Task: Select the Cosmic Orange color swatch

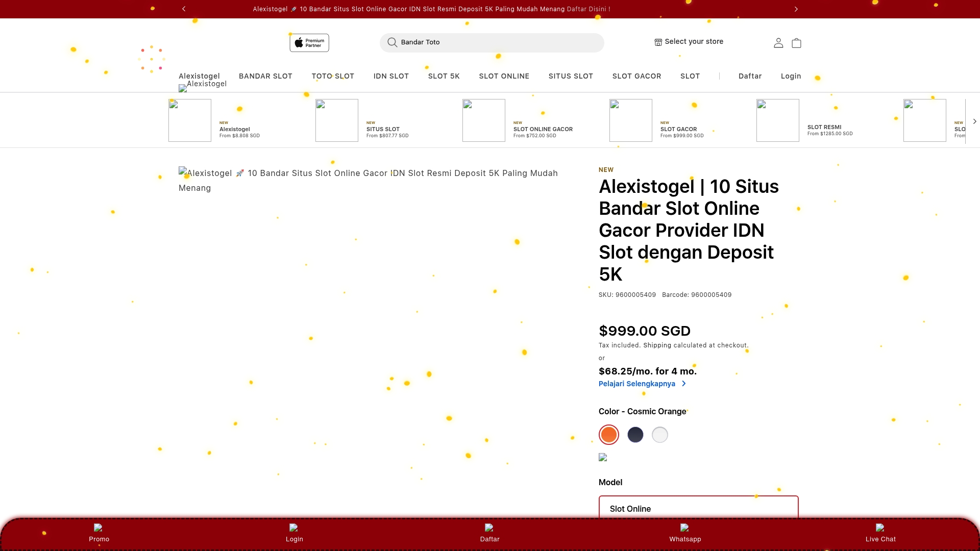Action: (x=608, y=435)
